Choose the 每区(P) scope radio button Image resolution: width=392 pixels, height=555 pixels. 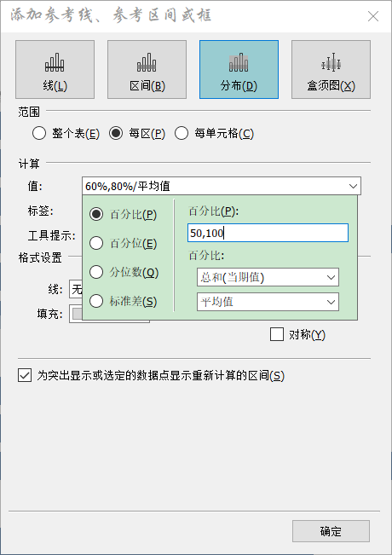(x=116, y=134)
